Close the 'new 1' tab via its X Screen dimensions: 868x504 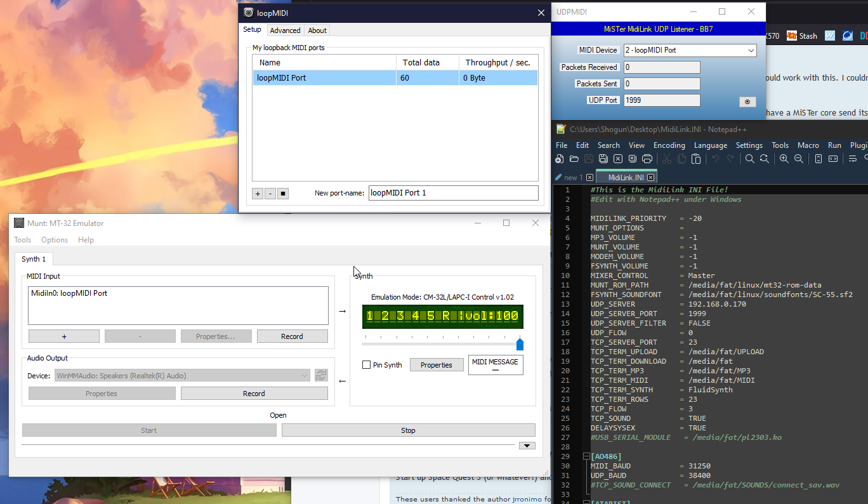pos(589,178)
